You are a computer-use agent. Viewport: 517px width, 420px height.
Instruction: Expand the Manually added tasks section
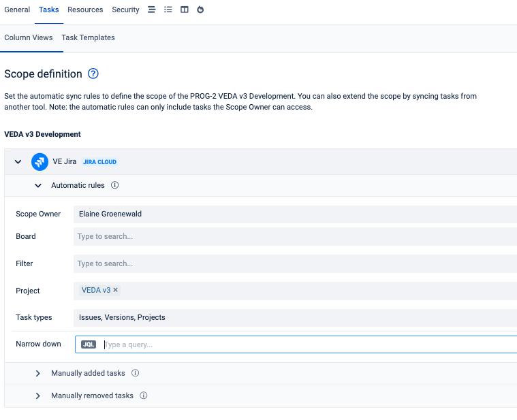(x=38, y=373)
